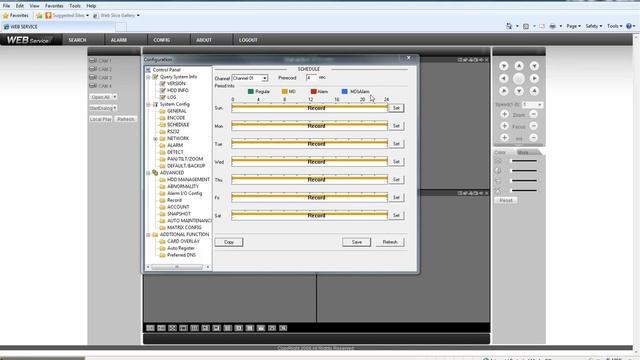This screenshot has width=640, height=360.
Task: Move PTZ camera down
Action: (519, 91)
